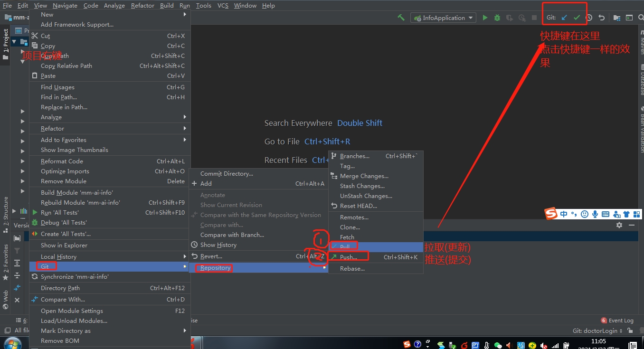644x349 pixels.
Task: Click the filter funnel icon in Version Control sidebar
Action: pyautogui.click(x=17, y=251)
